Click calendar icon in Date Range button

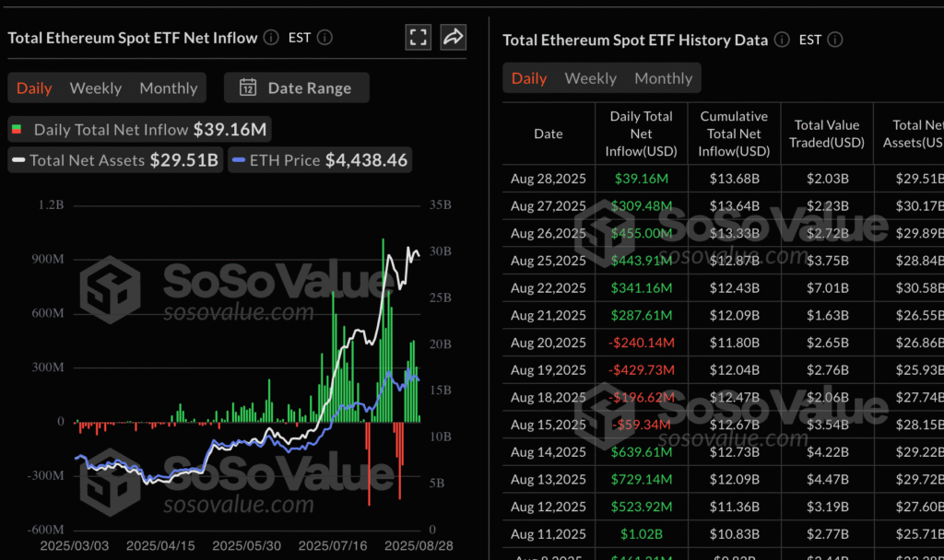pos(248,87)
